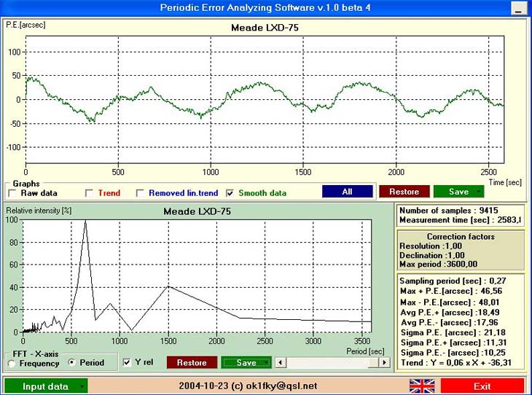The width and height of the screenshot is (532, 395).
Task: Select the Period radio button
Action: (x=71, y=362)
